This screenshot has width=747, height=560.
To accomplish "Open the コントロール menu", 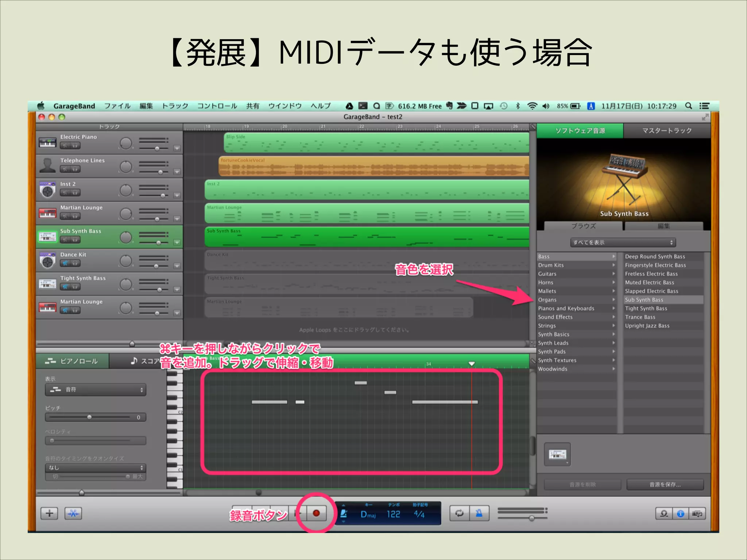I will pyautogui.click(x=217, y=106).
